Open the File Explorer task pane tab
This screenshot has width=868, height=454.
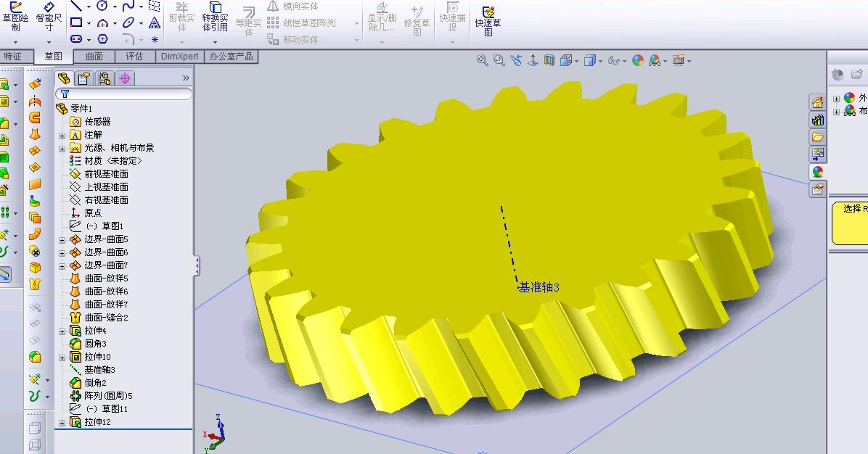pyautogui.click(x=818, y=136)
